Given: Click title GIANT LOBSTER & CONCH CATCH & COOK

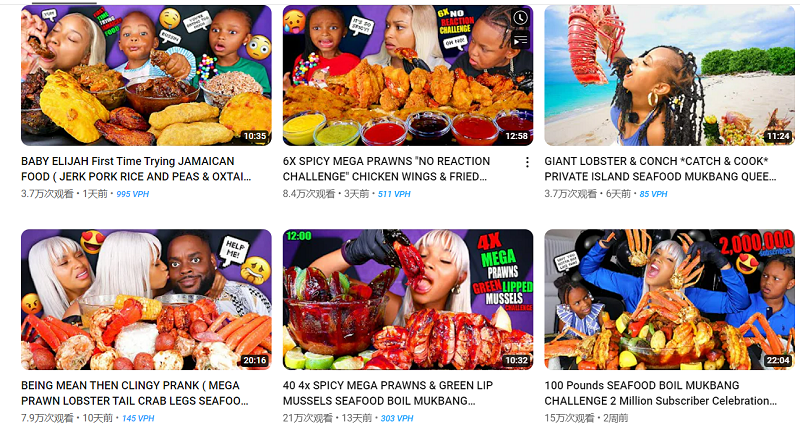Looking at the screenshot, I should coord(660,169).
